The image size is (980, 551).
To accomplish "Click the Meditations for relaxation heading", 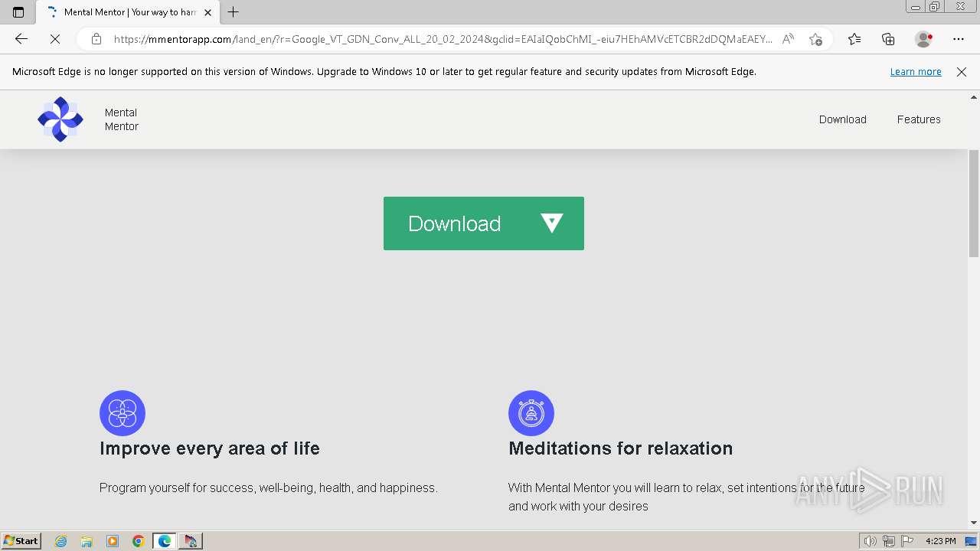I will pyautogui.click(x=621, y=448).
